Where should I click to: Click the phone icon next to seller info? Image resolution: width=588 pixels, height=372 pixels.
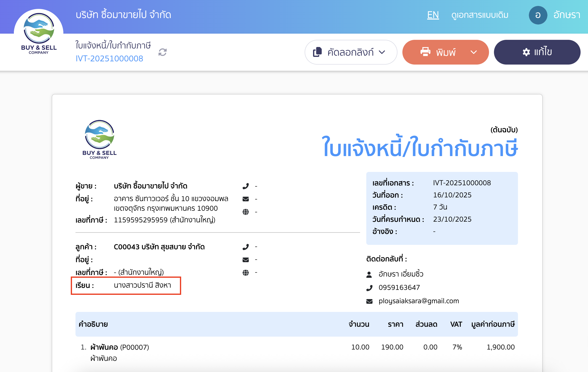coord(245,186)
